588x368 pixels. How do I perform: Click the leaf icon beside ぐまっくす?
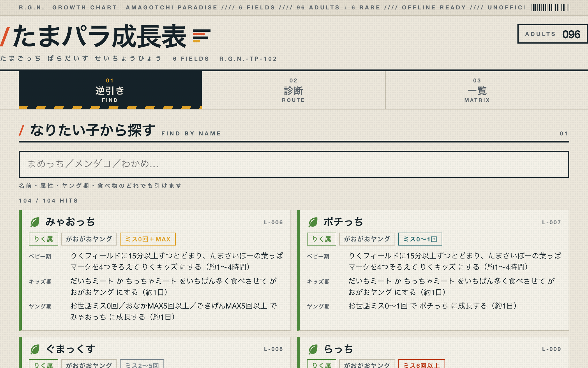pyautogui.click(x=35, y=349)
